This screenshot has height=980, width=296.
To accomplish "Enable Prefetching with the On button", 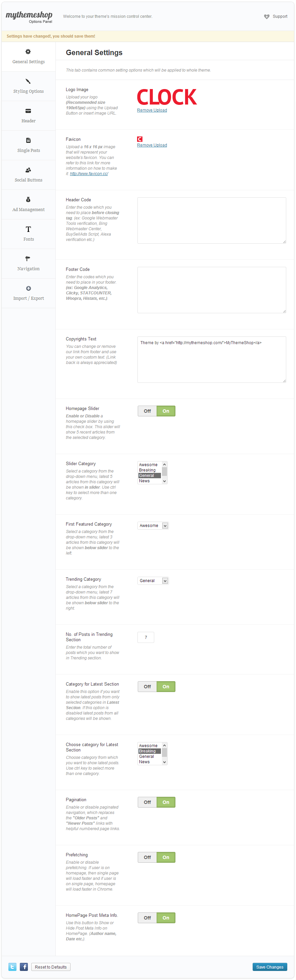I will click(166, 857).
